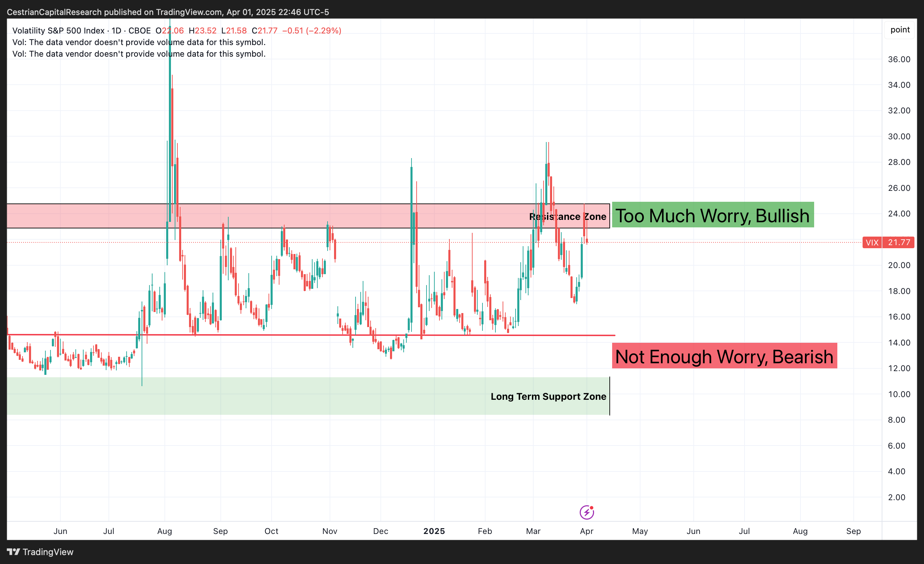Click the 21.77 current price label
Image resolution: width=924 pixels, height=564 pixels.
point(899,242)
